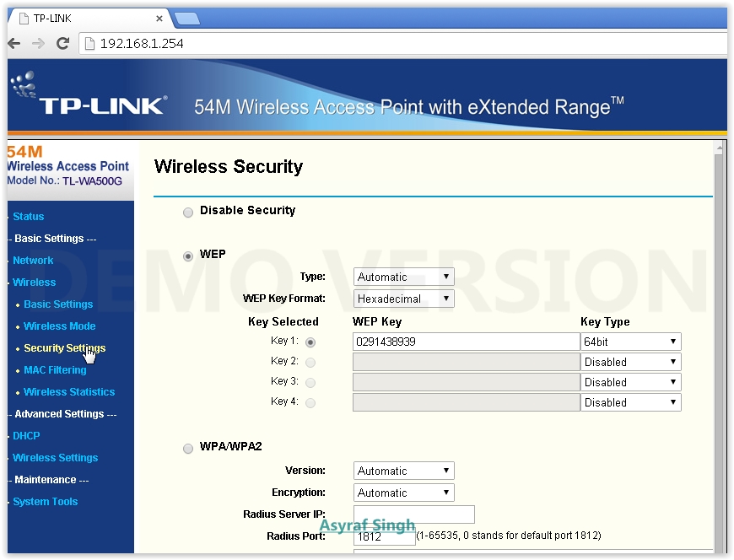Select the Disable Security option
This screenshot has height=560, width=734.
[187, 212]
